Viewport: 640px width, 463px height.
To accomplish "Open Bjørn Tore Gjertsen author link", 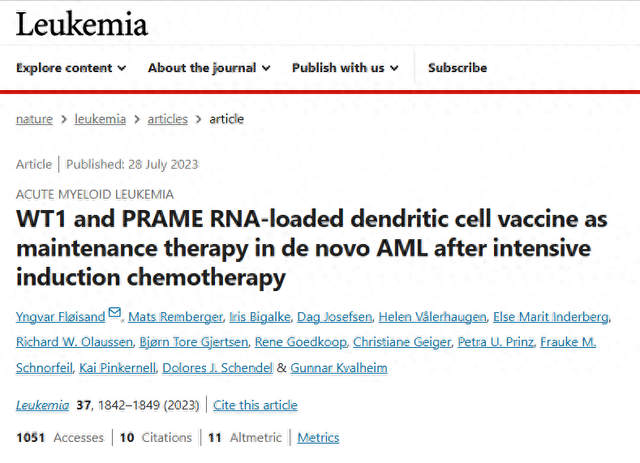I will (194, 342).
